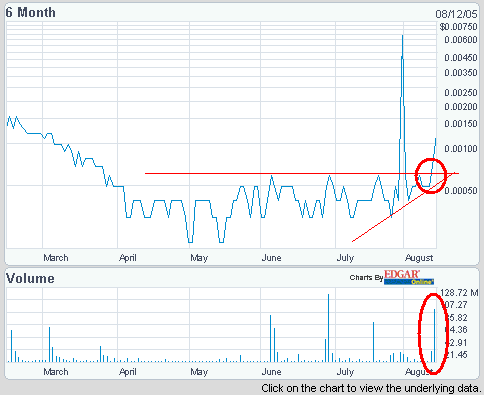The height and width of the screenshot is (395, 484).
Task: Click the 128.72 M volume axis label
Action: [x=459, y=293]
